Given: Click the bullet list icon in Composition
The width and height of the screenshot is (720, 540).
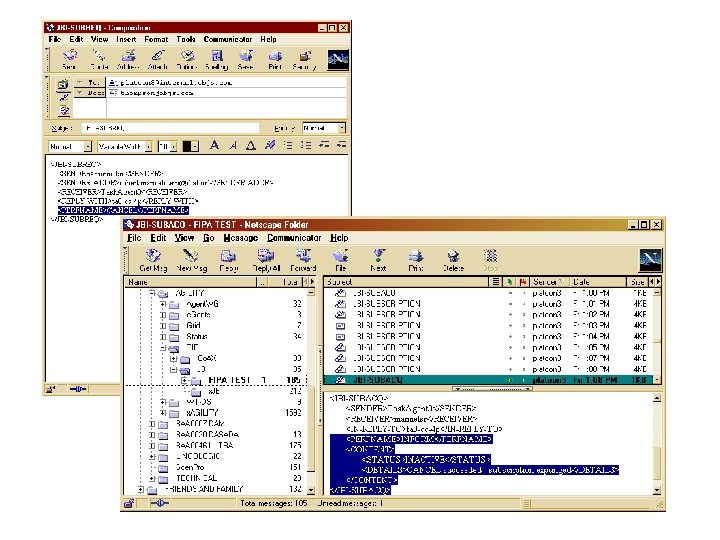Looking at the screenshot, I should (x=288, y=146).
